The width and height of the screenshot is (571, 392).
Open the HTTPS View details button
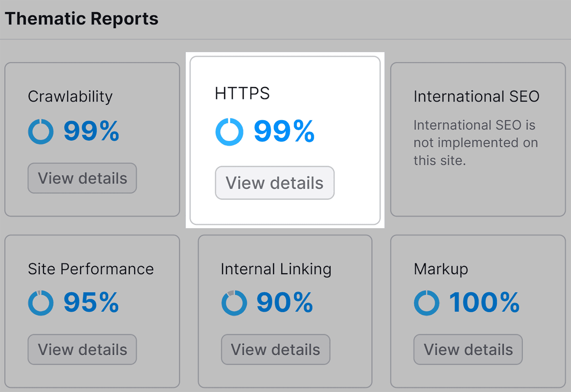point(274,183)
